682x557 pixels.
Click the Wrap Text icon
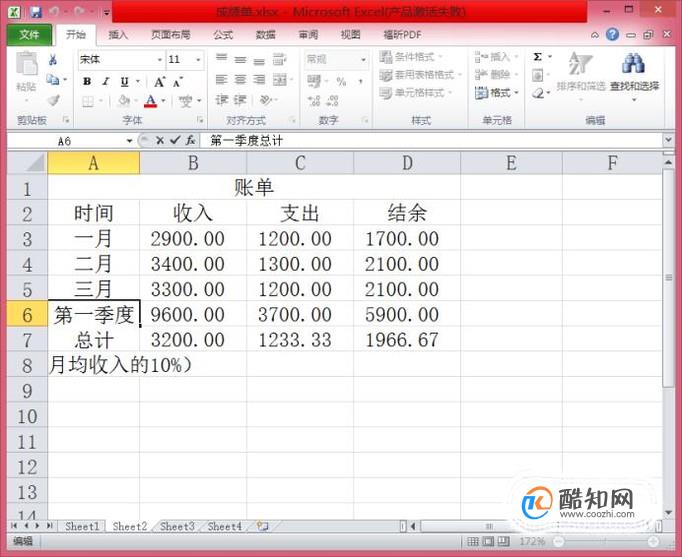click(279, 59)
